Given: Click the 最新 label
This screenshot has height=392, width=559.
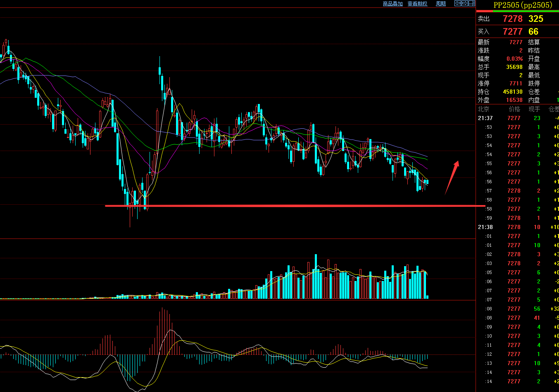Looking at the screenshot, I should click(484, 42).
